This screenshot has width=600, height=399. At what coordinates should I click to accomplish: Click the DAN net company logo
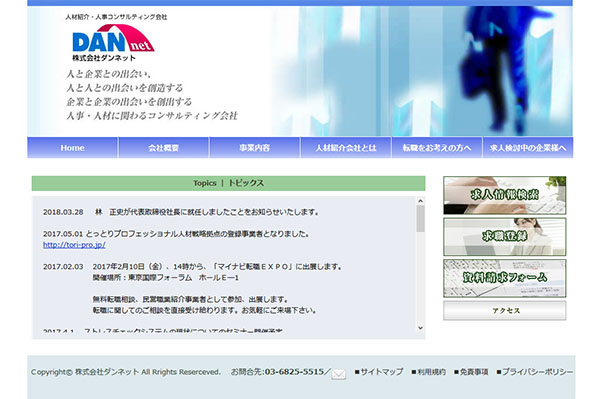point(113,42)
